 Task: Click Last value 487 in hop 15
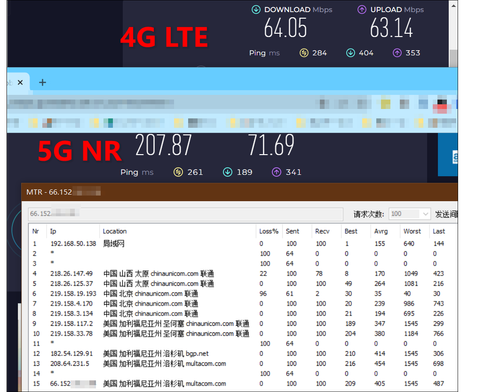(x=438, y=384)
